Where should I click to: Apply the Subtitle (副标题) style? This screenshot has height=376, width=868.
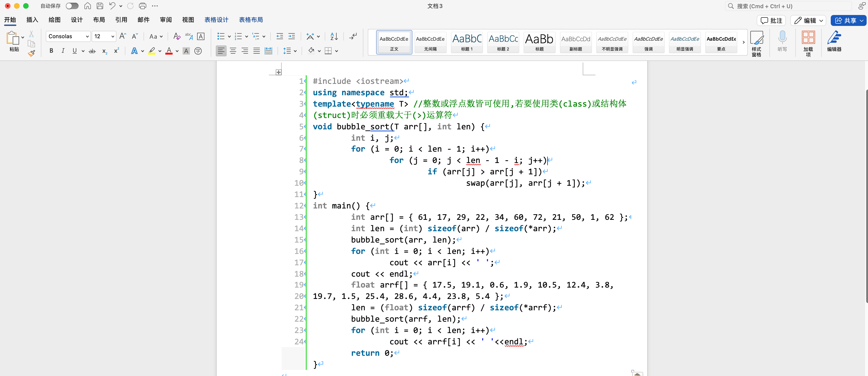[575, 43]
